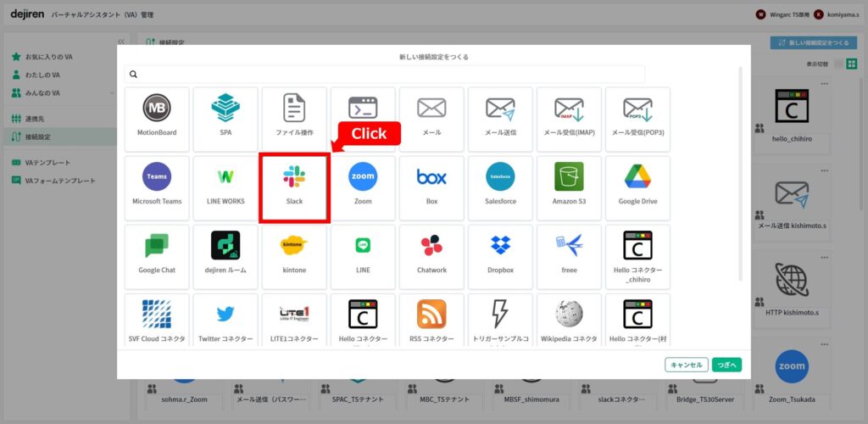Focus the connector search field
Screen dimensions: 868x424
(x=385, y=74)
